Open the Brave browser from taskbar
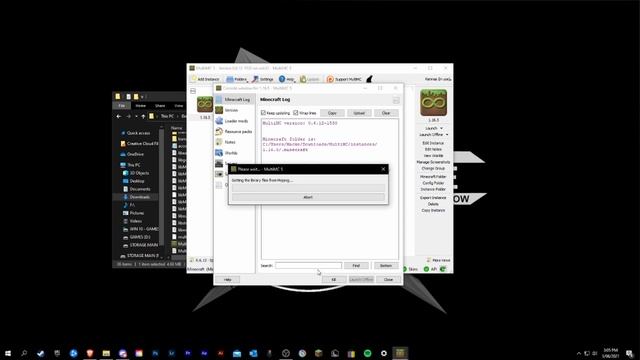This screenshot has height=360, width=640. 90,353
